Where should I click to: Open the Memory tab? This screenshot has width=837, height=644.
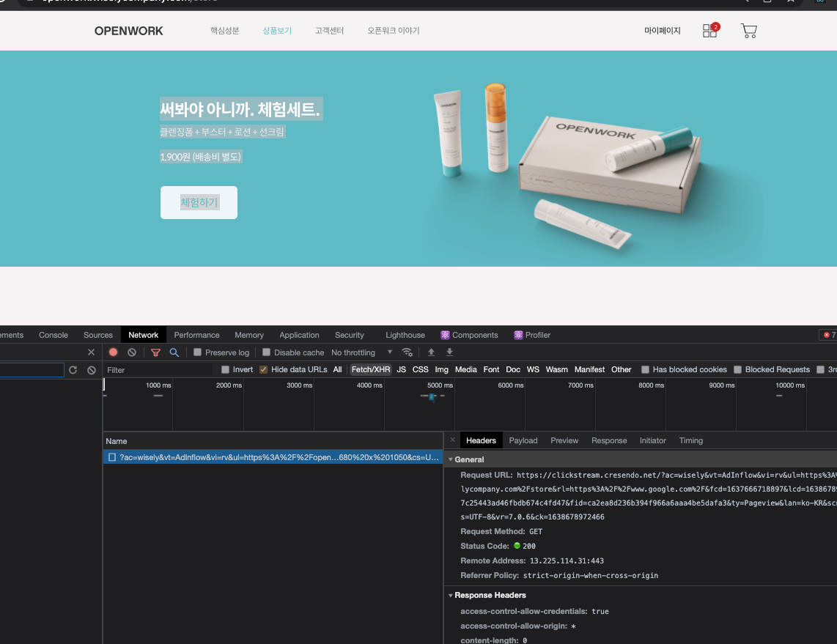[x=249, y=335]
